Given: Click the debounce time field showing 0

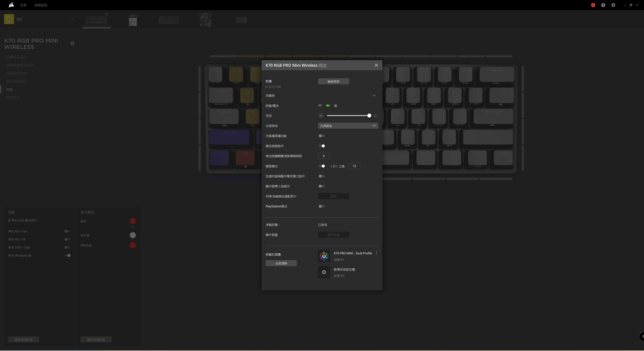Looking at the screenshot, I should coord(324,156).
